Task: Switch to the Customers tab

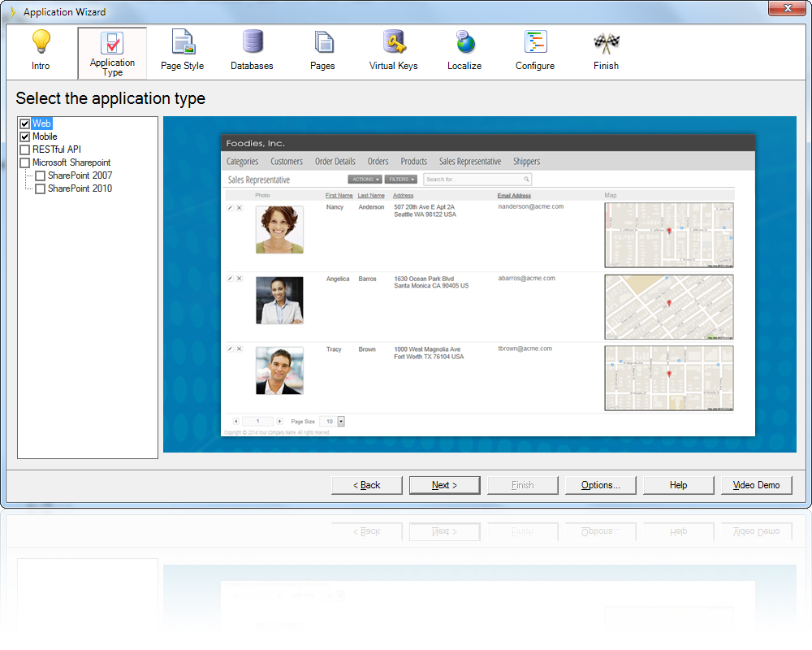Action: (x=286, y=161)
